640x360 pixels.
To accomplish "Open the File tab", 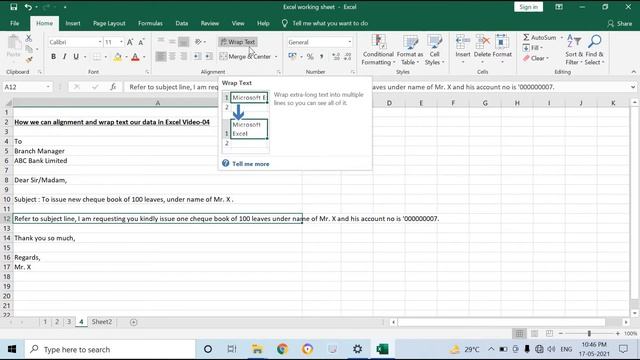I will [x=15, y=23].
